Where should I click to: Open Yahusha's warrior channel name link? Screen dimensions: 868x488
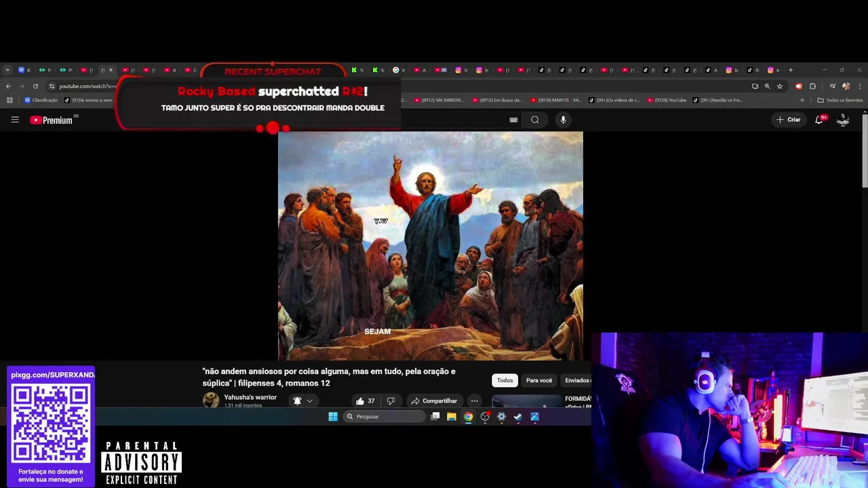(250, 397)
